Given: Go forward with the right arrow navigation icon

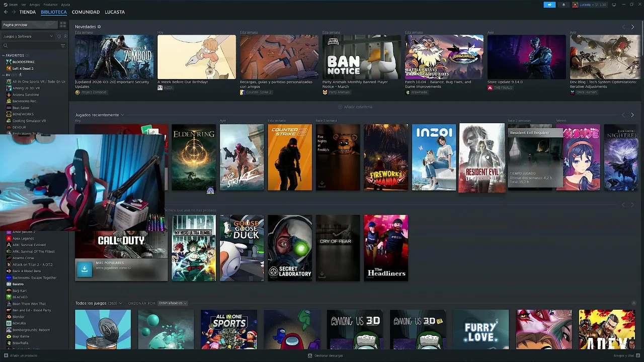Looking at the screenshot, I should (14, 12).
